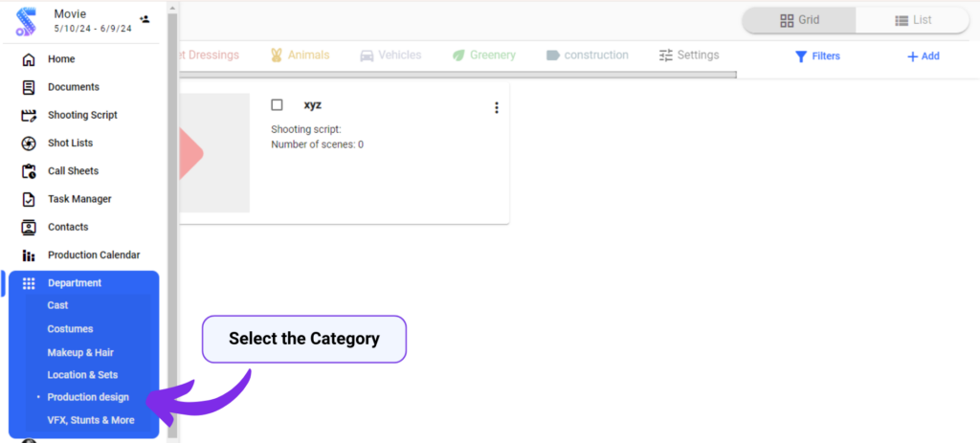Check the xyz item checkbox

click(278, 104)
